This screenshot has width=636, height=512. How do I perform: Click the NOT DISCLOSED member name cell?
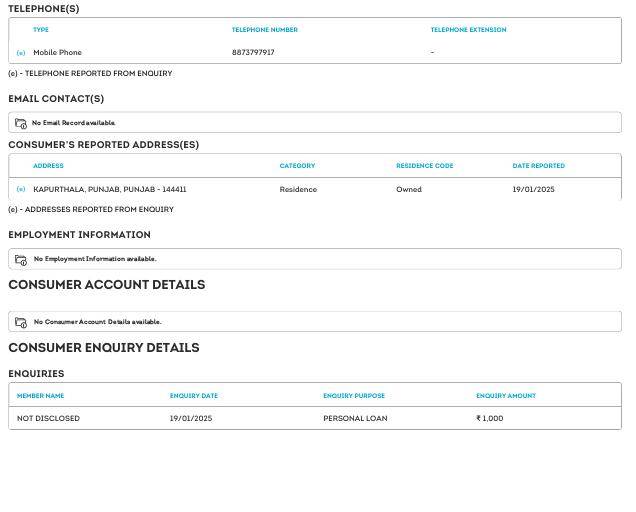tap(48, 418)
